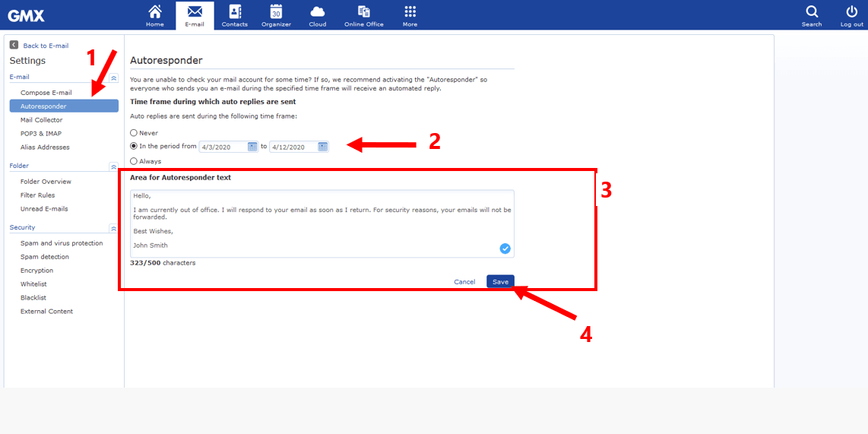
Task: Click the 'Security' section heading
Action: tap(22, 227)
